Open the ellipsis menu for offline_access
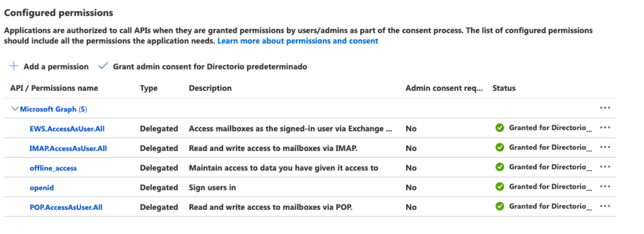Screen dimensions: 644x234 point(605,167)
